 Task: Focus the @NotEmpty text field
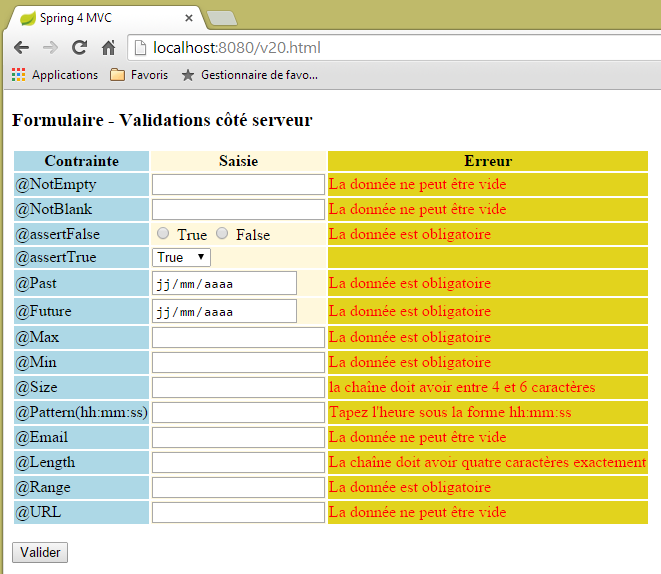pyautogui.click(x=238, y=185)
